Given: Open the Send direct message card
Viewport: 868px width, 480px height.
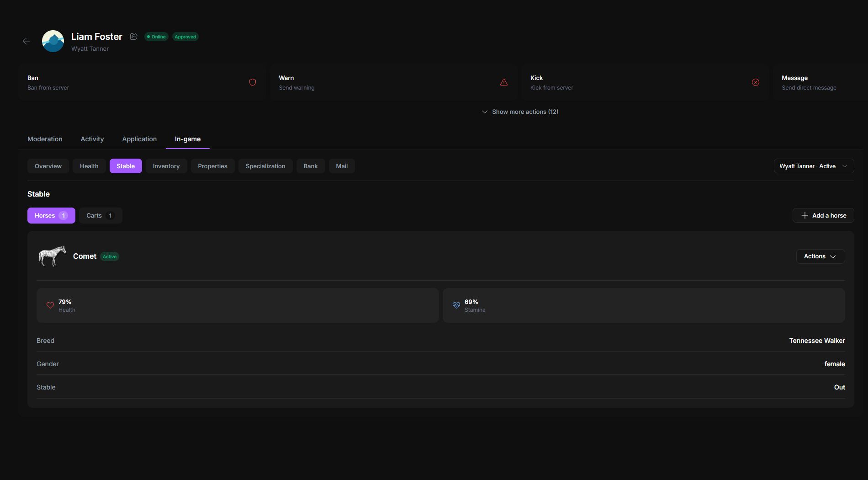Looking at the screenshot, I should pos(820,82).
